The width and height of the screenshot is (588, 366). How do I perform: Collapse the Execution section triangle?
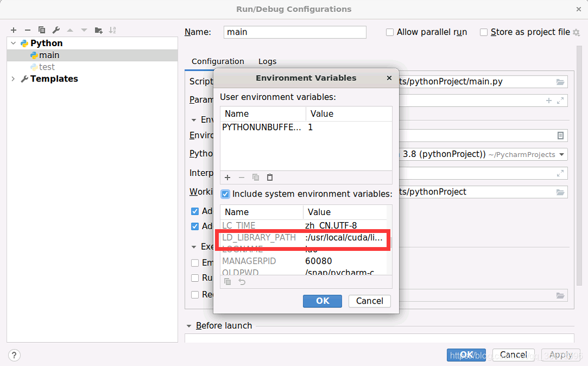tap(193, 247)
